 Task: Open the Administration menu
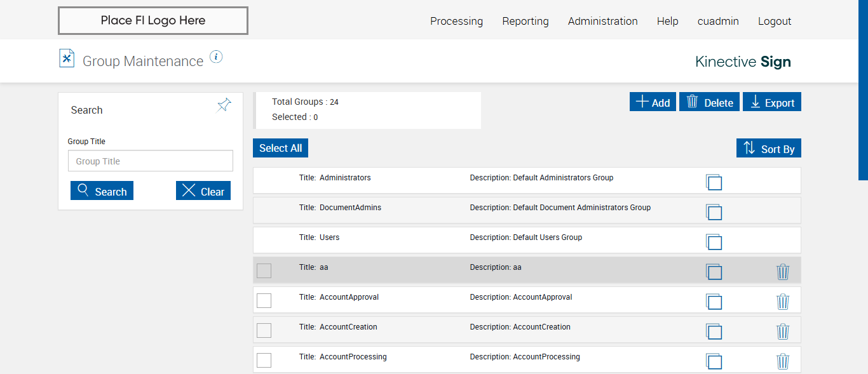[602, 21]
